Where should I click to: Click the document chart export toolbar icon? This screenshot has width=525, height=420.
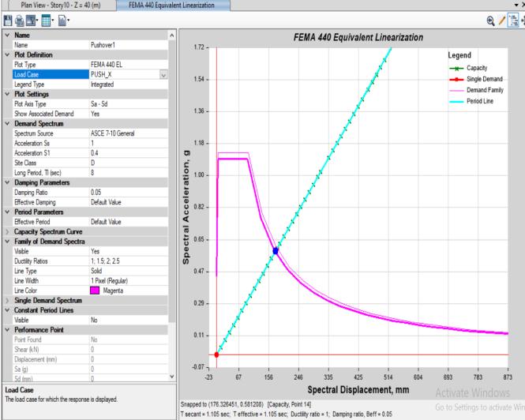click(x=62, y=21)
